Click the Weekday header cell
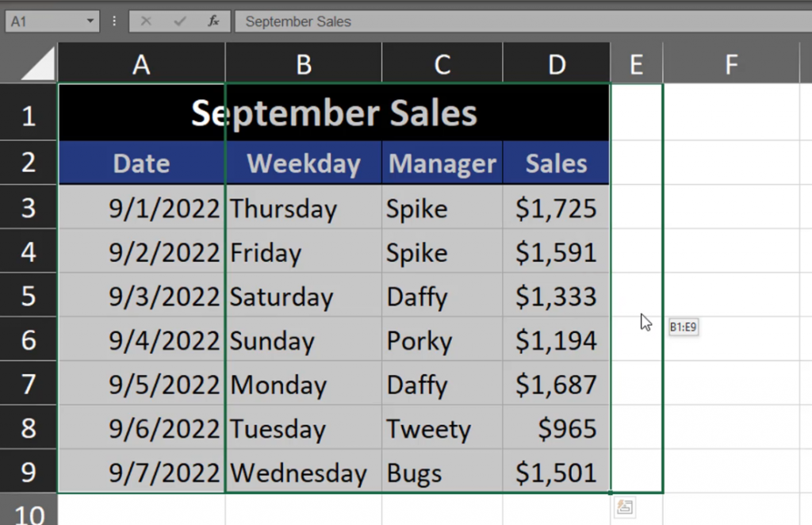812x525 pixels. (x=303, y=163)
